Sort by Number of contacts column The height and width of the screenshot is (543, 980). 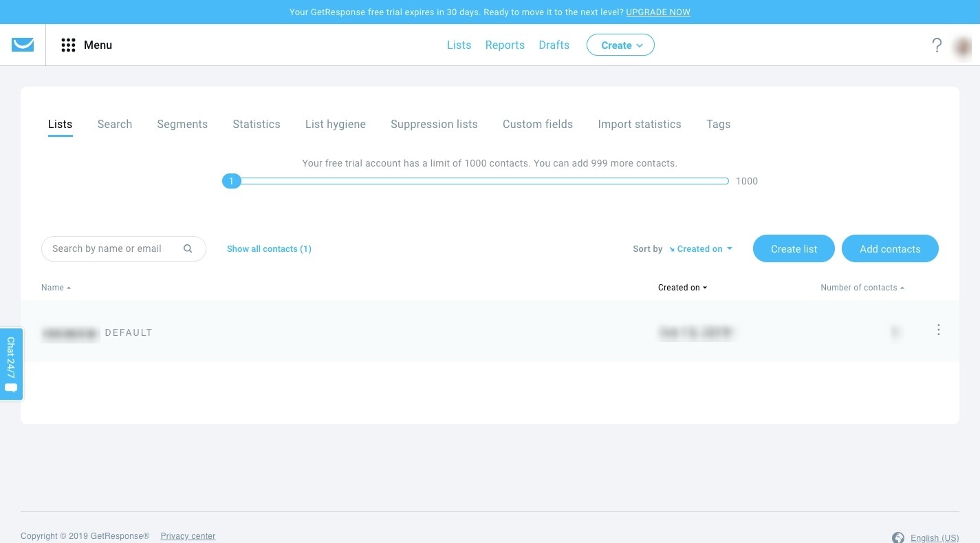pyautogui.click(x=862, y=288)
